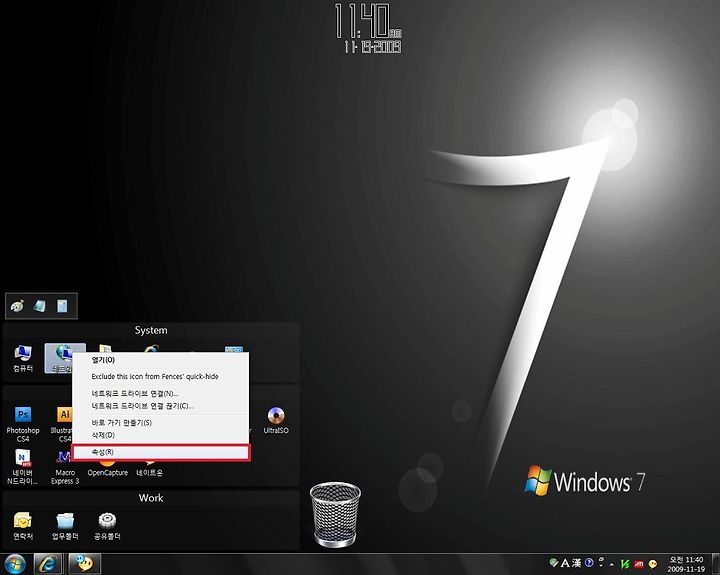Click the Show desktop button
This screenshot has width=720, height=575.
pos(715,564)
